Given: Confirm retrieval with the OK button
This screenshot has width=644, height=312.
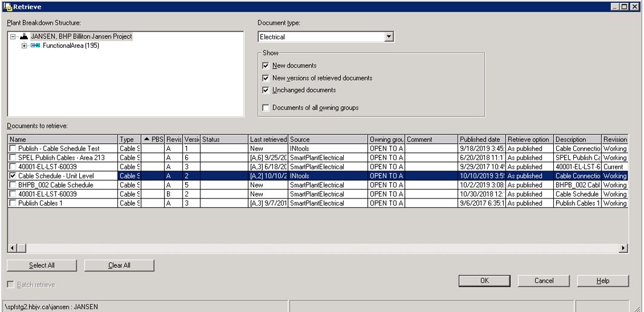Looking at the screenshot, I should (x=484, y=281).
